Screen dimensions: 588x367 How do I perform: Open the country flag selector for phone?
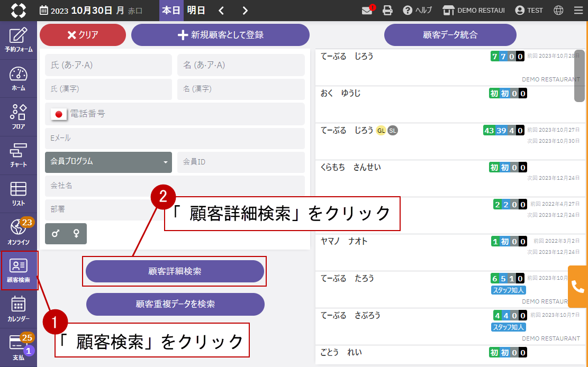(59, 114)
